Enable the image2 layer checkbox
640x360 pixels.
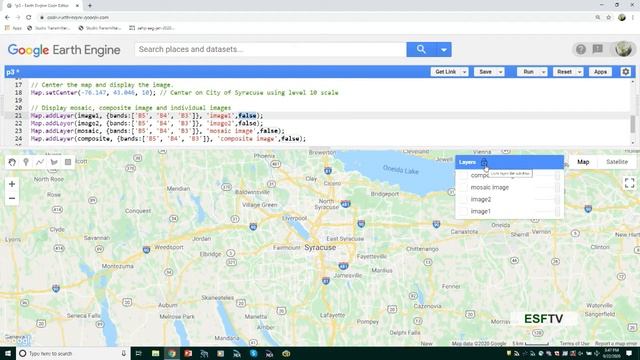pyautogui.click(x=463, y=199)
